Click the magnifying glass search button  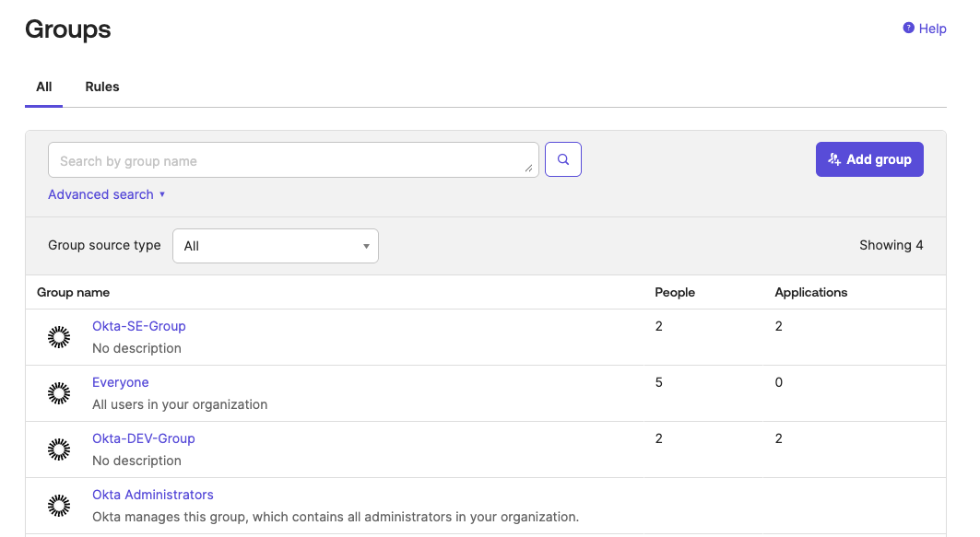point(563,159)
